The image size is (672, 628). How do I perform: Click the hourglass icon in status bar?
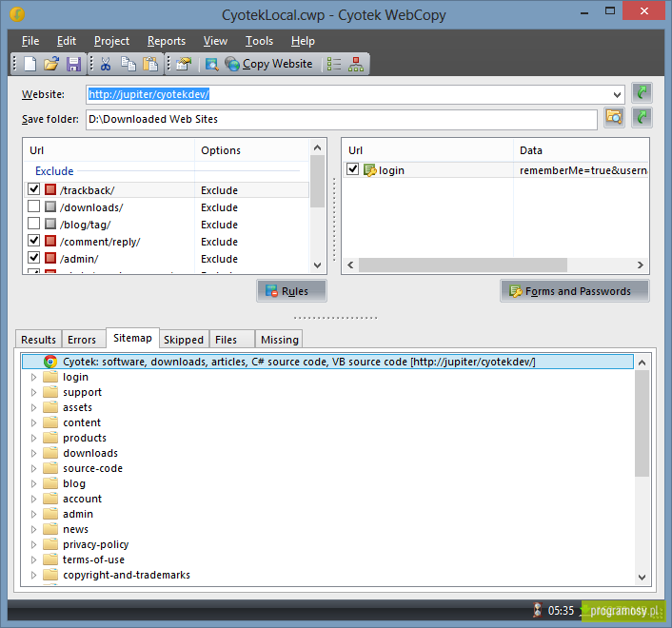pyautogui.click(x=538, y=610)
